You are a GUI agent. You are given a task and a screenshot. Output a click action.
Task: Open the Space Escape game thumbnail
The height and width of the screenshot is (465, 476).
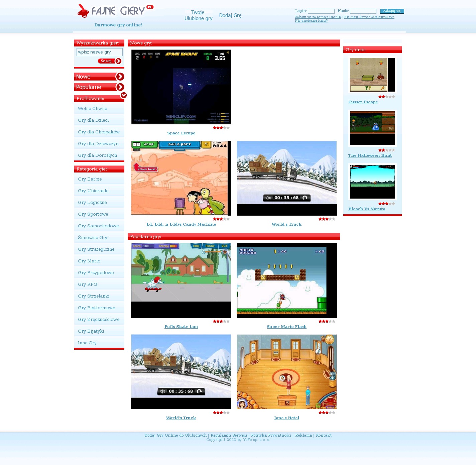point(181,87)
